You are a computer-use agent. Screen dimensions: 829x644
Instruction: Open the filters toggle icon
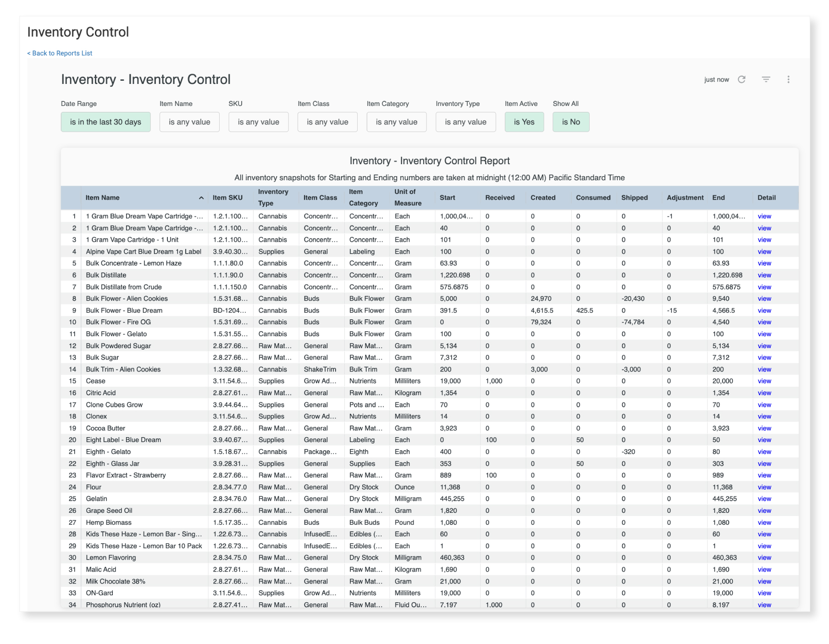(766, 79)
